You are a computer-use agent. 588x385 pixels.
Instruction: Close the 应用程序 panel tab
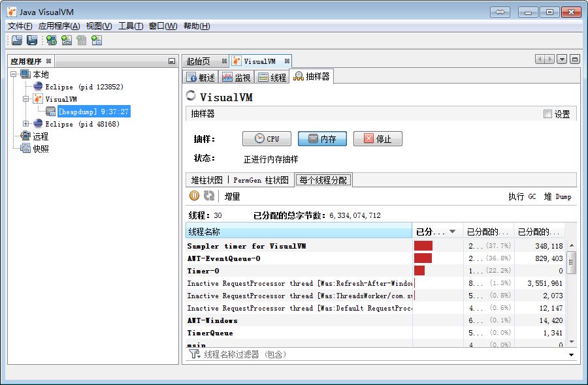click(48, 61)
